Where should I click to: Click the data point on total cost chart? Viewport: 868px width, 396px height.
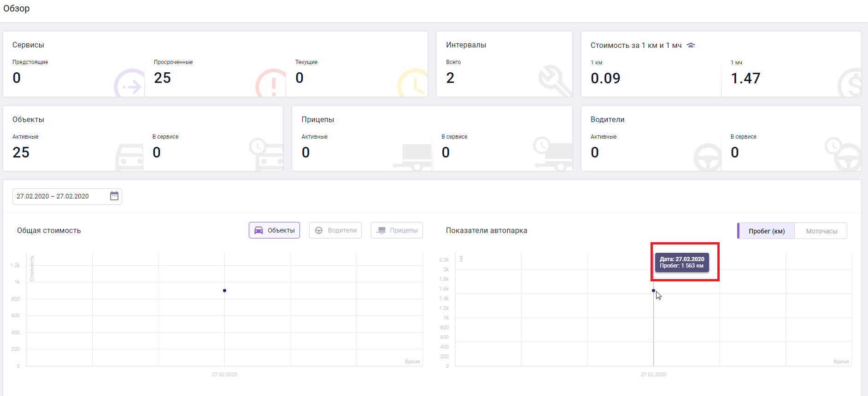click(x=224, y=291)
